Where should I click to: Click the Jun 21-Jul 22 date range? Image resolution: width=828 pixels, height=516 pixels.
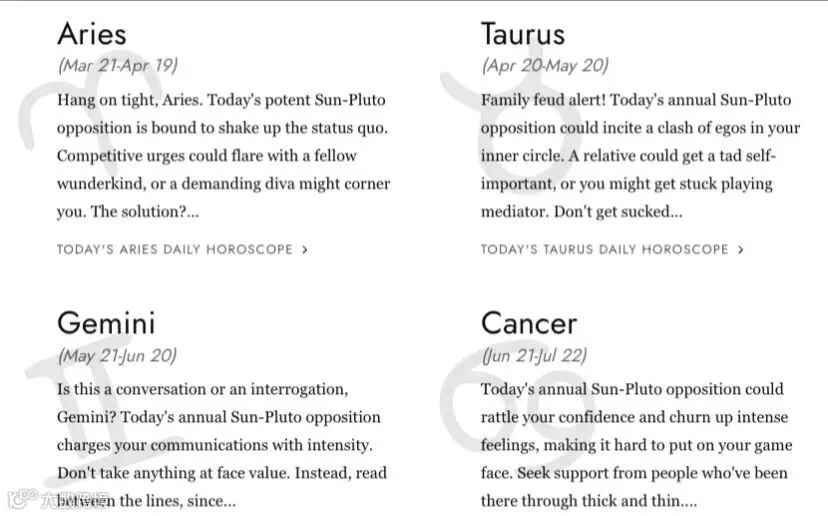pos(534,355)
